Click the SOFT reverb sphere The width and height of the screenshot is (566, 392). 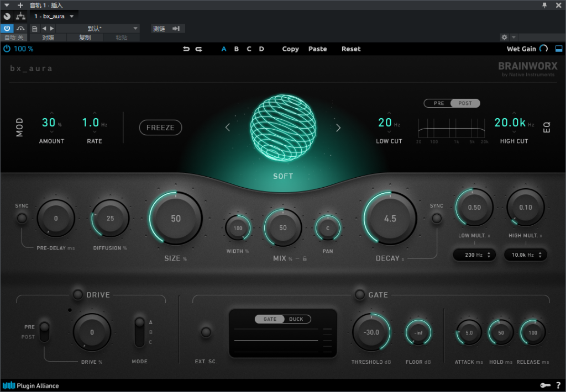283,128
